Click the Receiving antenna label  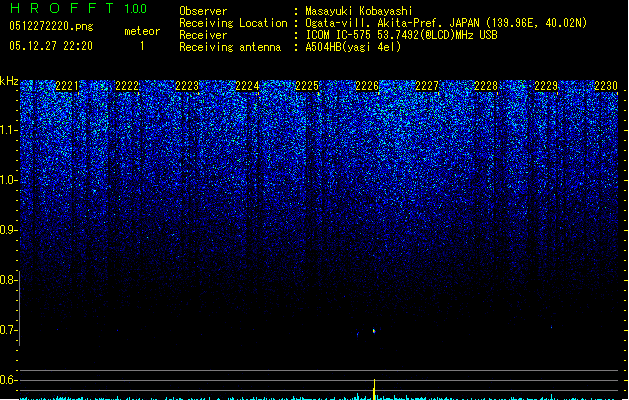click(x=230, y=47)
